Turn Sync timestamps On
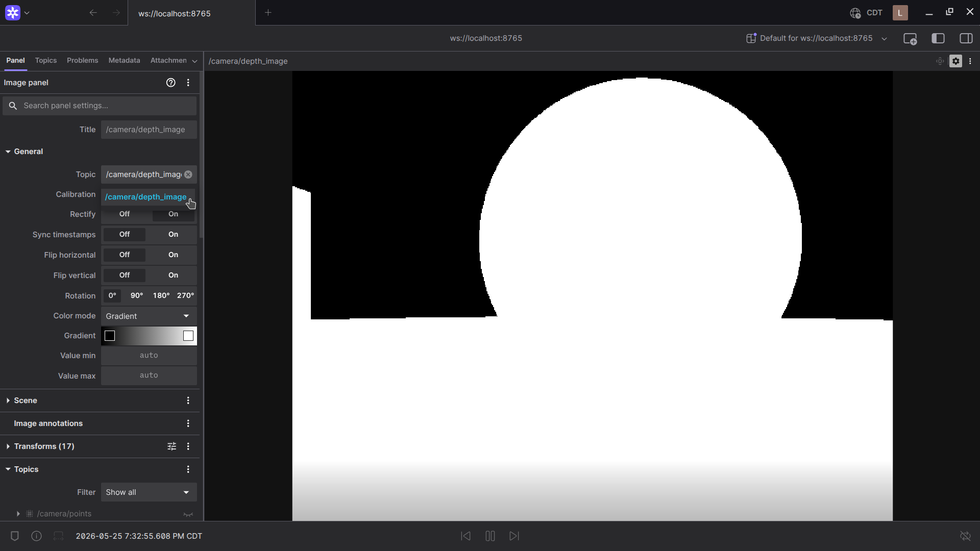 pos(173,235)
